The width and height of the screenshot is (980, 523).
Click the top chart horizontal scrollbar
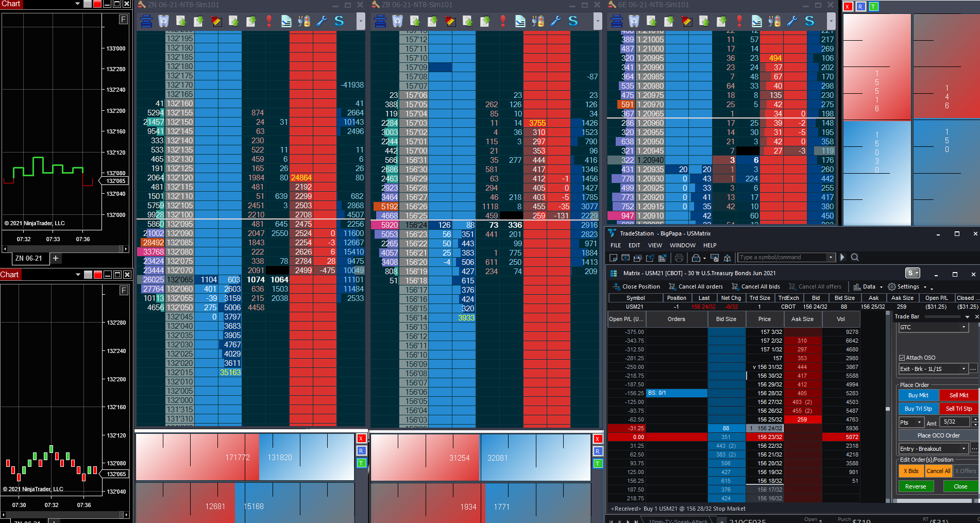[65, 249]
